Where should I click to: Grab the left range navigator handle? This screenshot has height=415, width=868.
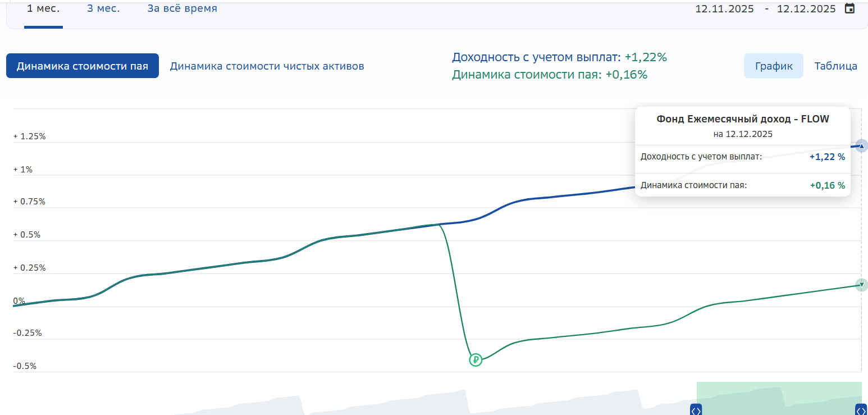(696, 411)
